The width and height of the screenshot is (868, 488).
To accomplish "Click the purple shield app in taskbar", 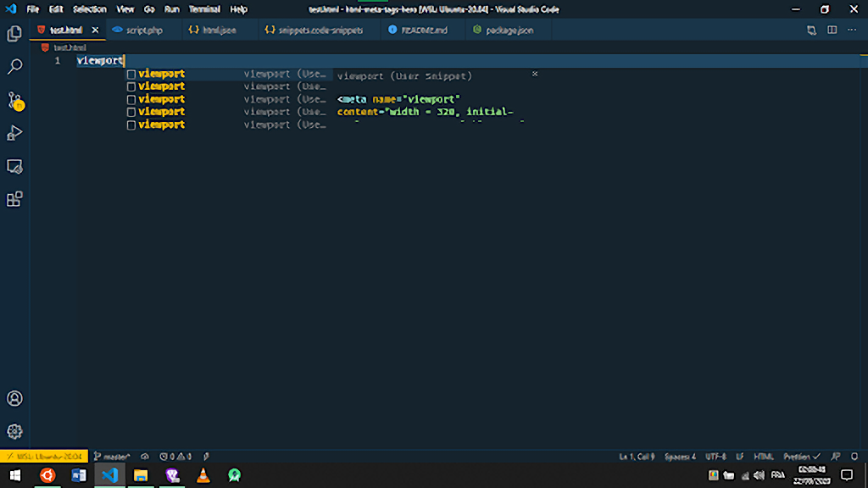I will (x=172, y=475).
